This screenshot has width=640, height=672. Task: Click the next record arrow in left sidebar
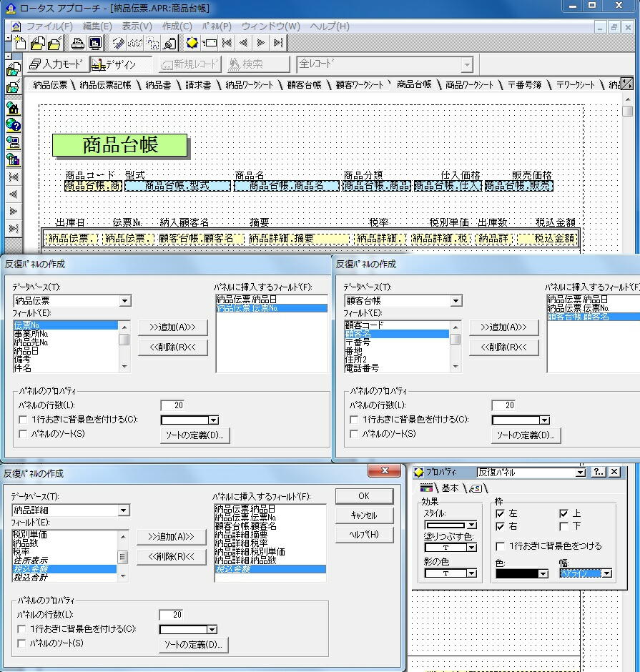14,211
